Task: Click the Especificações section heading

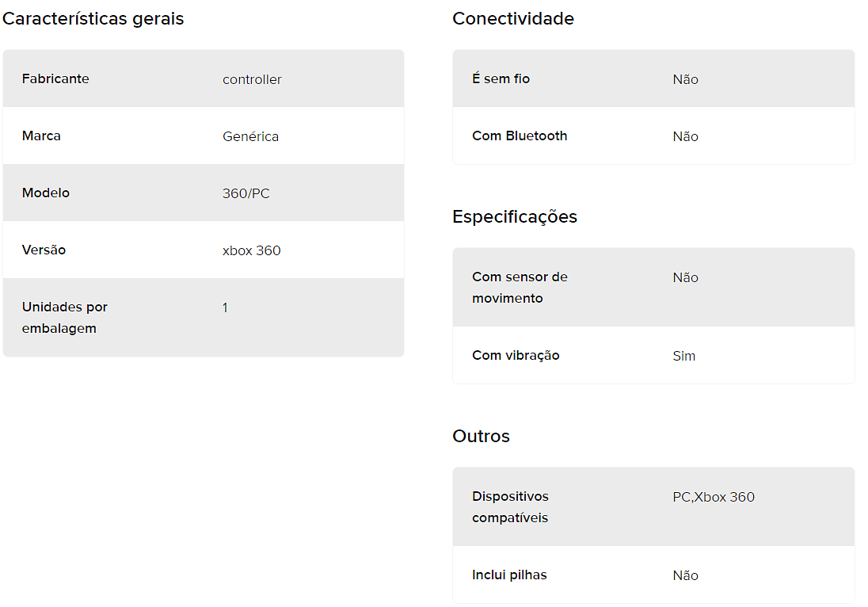Action: tap(515, 216)
